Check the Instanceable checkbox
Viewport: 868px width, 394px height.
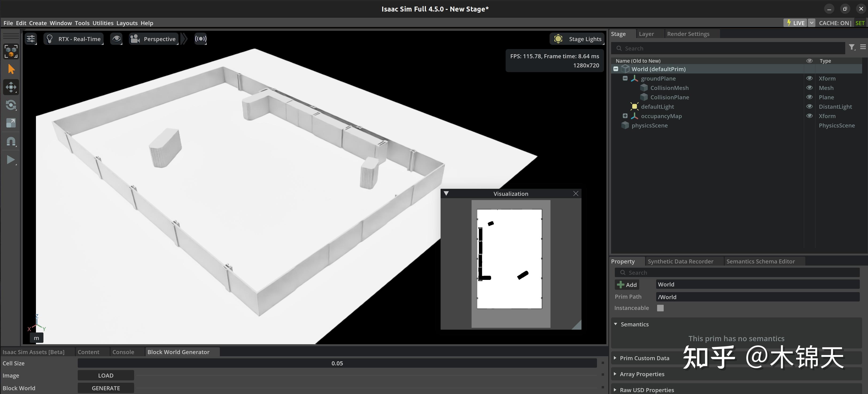coord(660,308)
